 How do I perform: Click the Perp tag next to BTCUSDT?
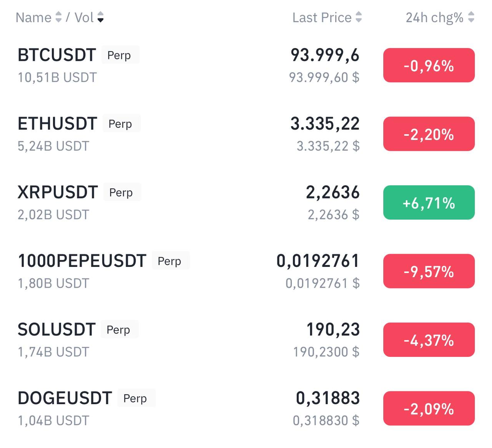(x=120, y=55)
